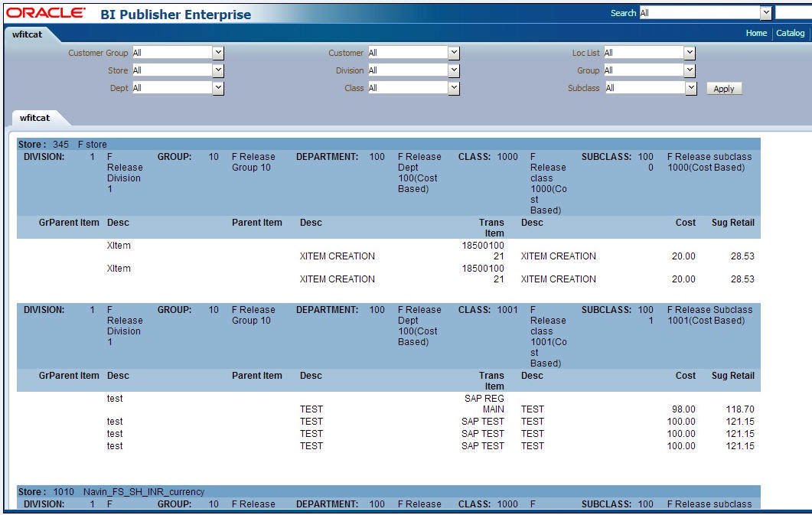Screen dimensions: 812x515
Task: Click the 118.70 suggested retail value
Action: [x=740, y=409]
